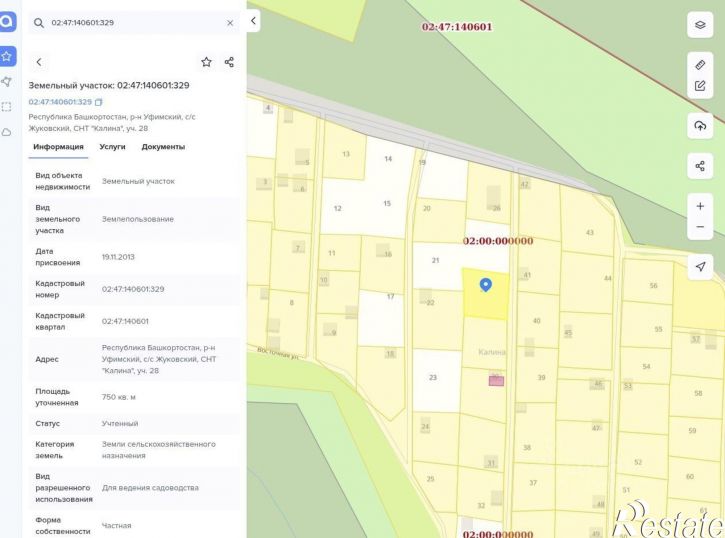Screen dimensions: 725x538
Task: Switch to the Документы tab
Action: tap(163, 147)
